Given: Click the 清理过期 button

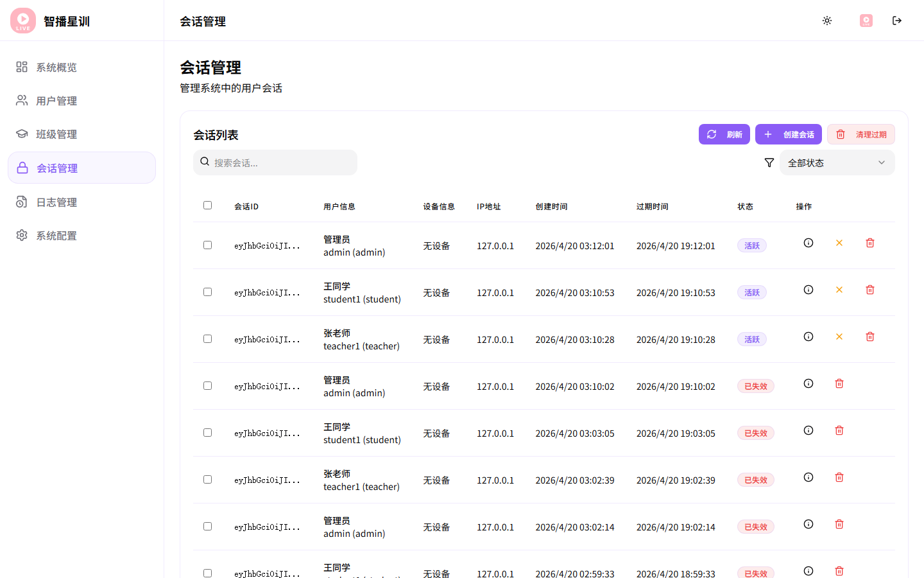Looking at the screenshot, I should pyautogui.click(x=860, y=134).
